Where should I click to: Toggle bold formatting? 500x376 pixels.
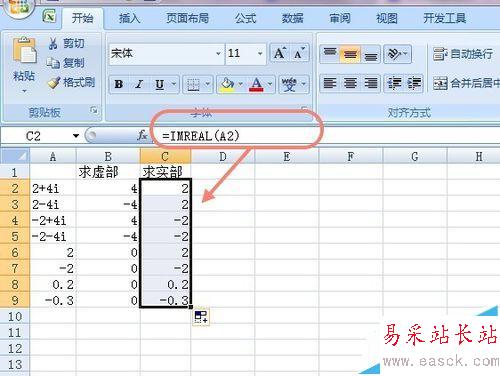click(x=119, y=84)
